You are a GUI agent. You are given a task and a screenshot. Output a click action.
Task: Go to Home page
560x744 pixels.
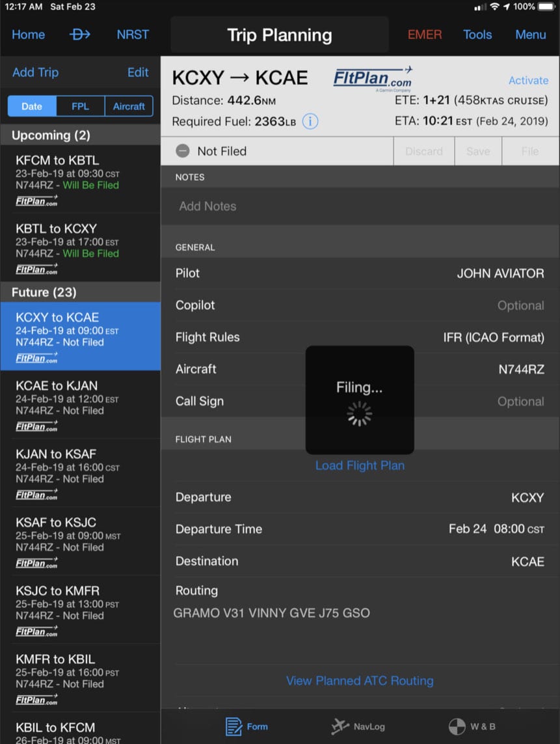[x=29, y=34]
